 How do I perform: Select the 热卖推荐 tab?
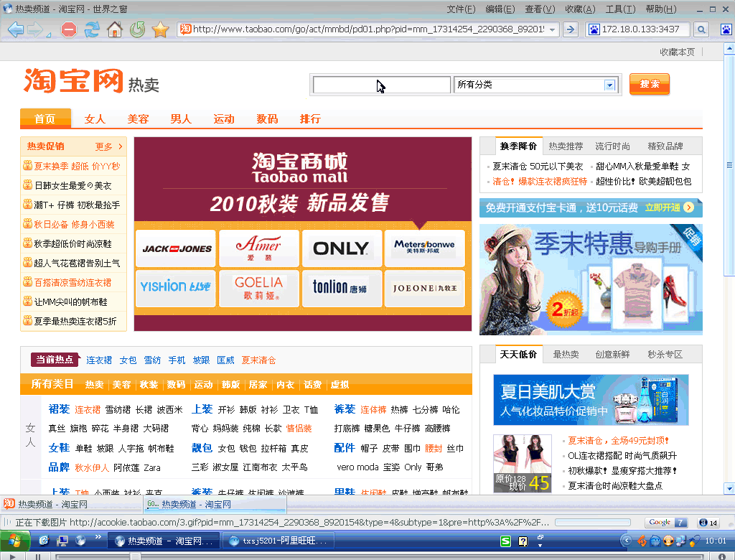click(x=566, y=146)
